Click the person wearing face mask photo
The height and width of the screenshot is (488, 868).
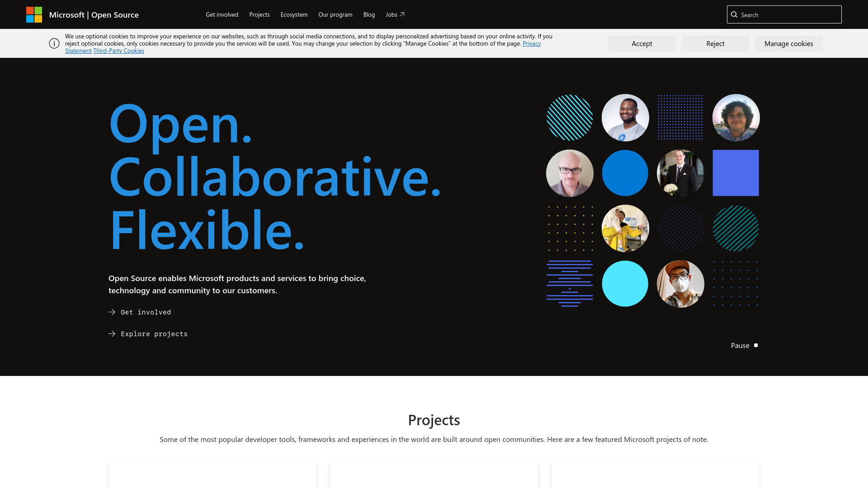pyautogui.click(x=680, y=284)
